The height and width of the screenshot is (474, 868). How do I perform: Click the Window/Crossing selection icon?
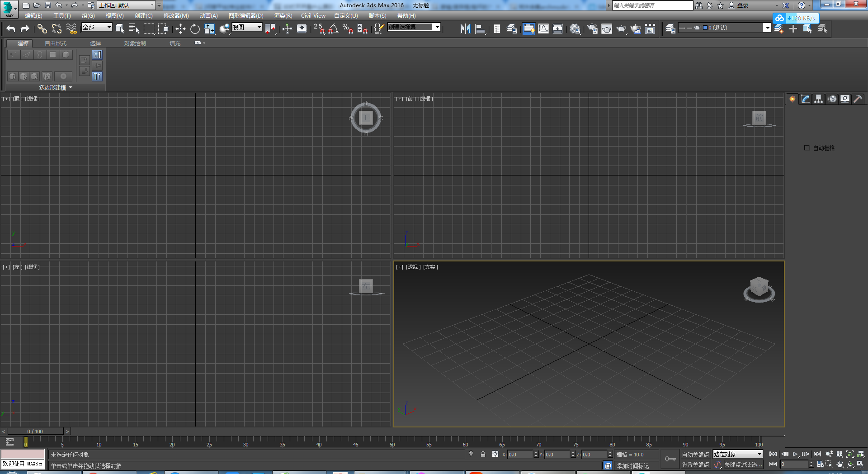click(163, 29)
